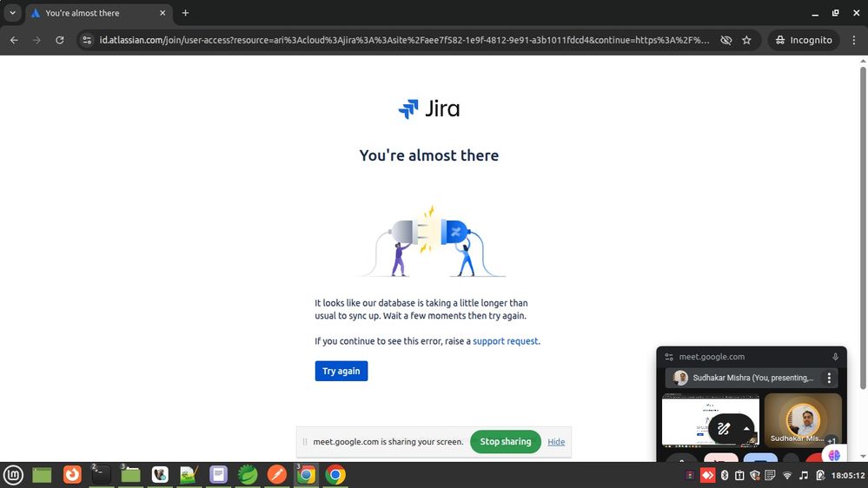Click the scrollbar down arrow
The height and width of the screenshot is (488, 868).
point(863,457)
